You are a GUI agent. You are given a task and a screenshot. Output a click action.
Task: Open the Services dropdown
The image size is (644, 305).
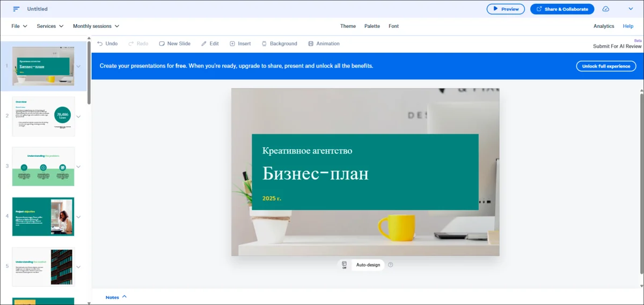click(x=50, y=26)
